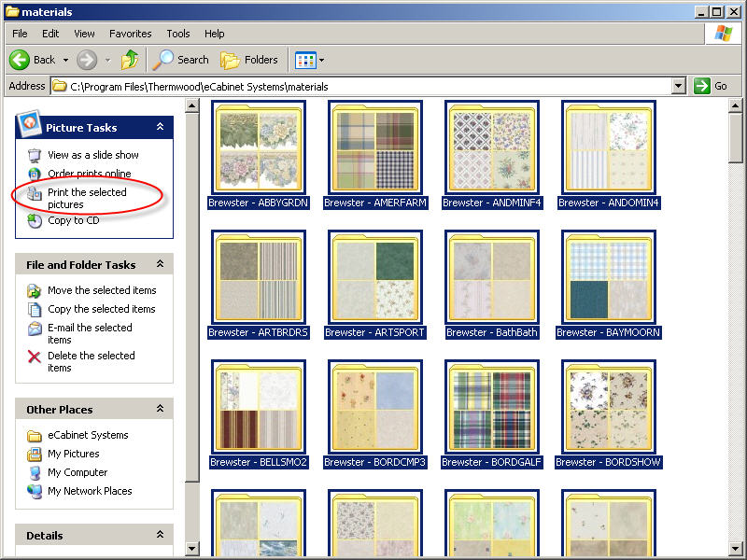Click the file list scroll down arrow
Image resolution: width=747 pixels, height=560 pixels.
[736, 548]
